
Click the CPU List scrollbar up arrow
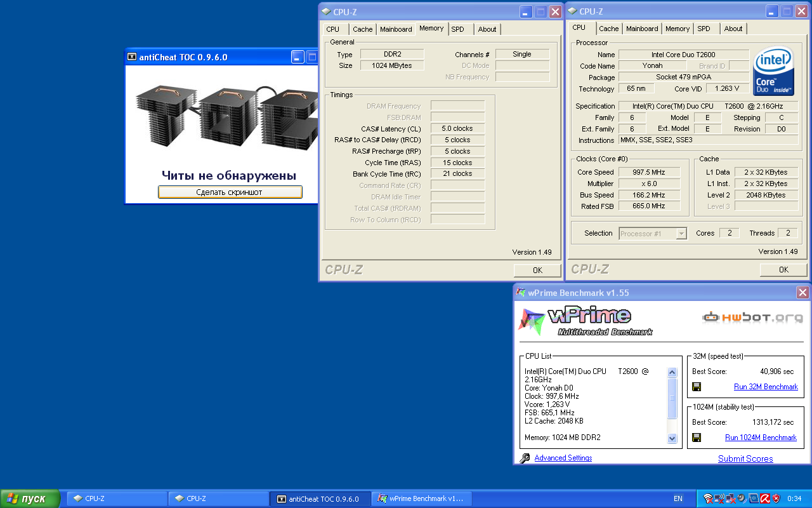coord(672,373)
